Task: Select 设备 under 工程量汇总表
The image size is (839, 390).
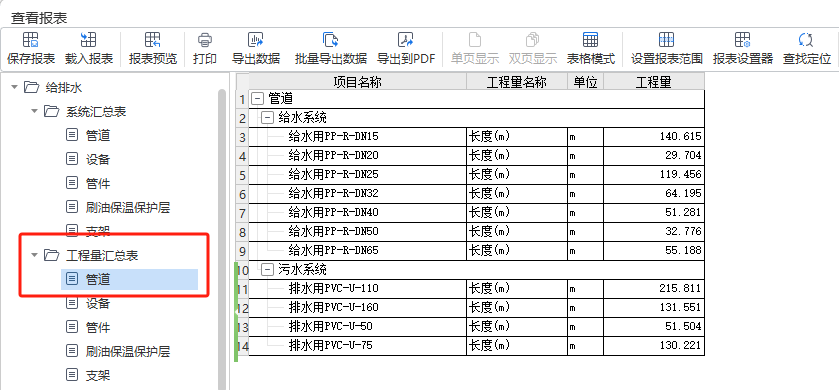Action: pos(98,303)
